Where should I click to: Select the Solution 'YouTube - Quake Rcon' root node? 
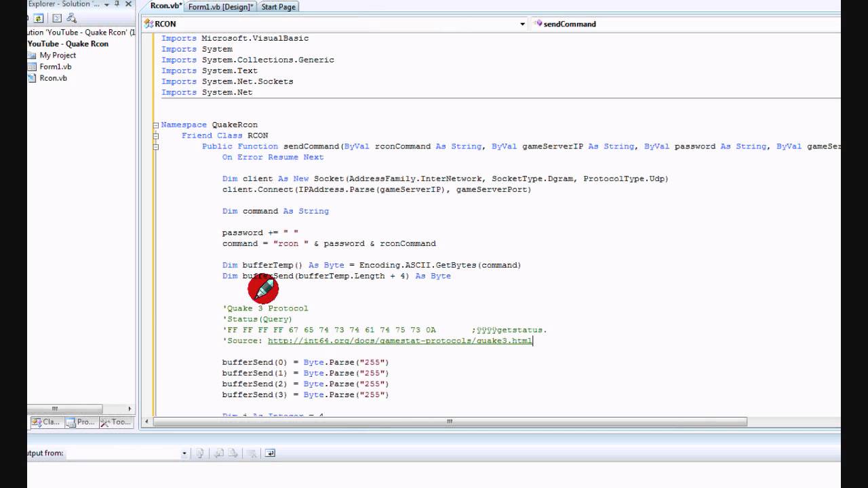pyautogui.click(x=81, y=33)
